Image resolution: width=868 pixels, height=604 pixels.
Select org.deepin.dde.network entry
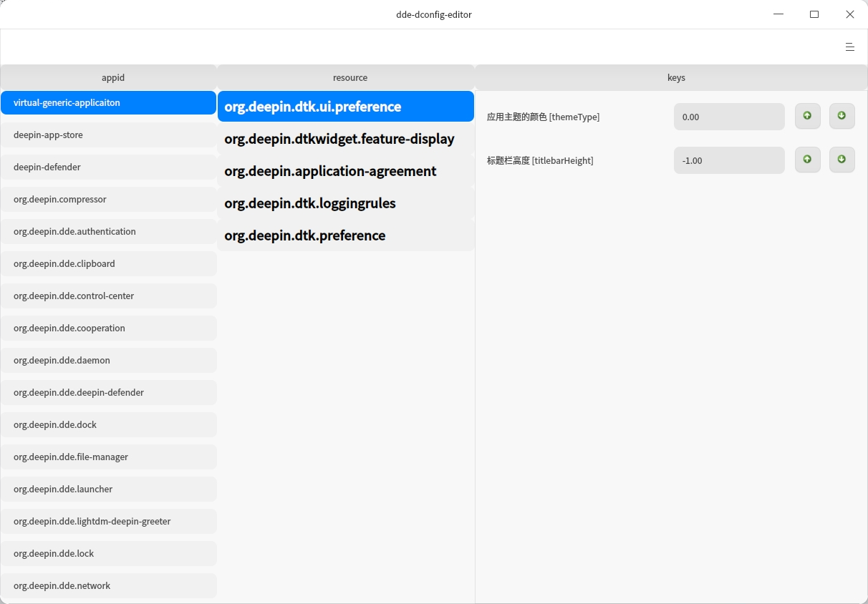(x=108, y=586)
